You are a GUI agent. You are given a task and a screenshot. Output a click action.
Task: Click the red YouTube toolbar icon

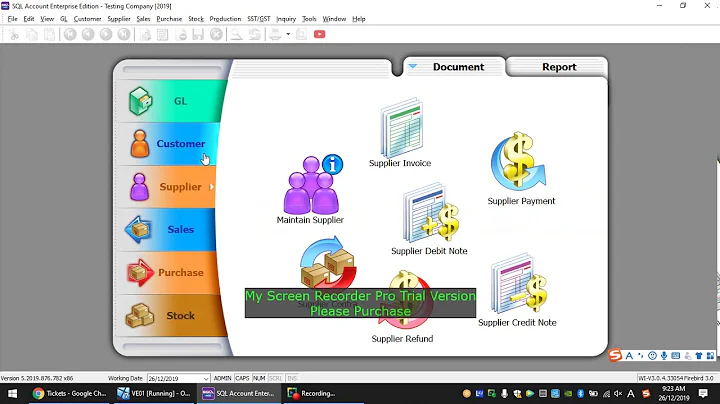click(320, 34)
